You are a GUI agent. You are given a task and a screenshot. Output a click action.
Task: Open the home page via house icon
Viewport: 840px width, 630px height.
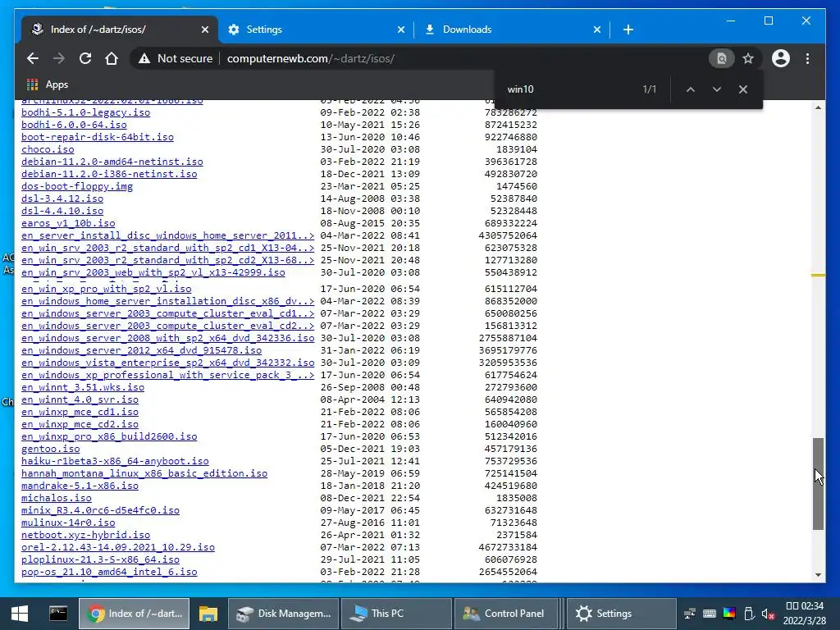[112, 58]
